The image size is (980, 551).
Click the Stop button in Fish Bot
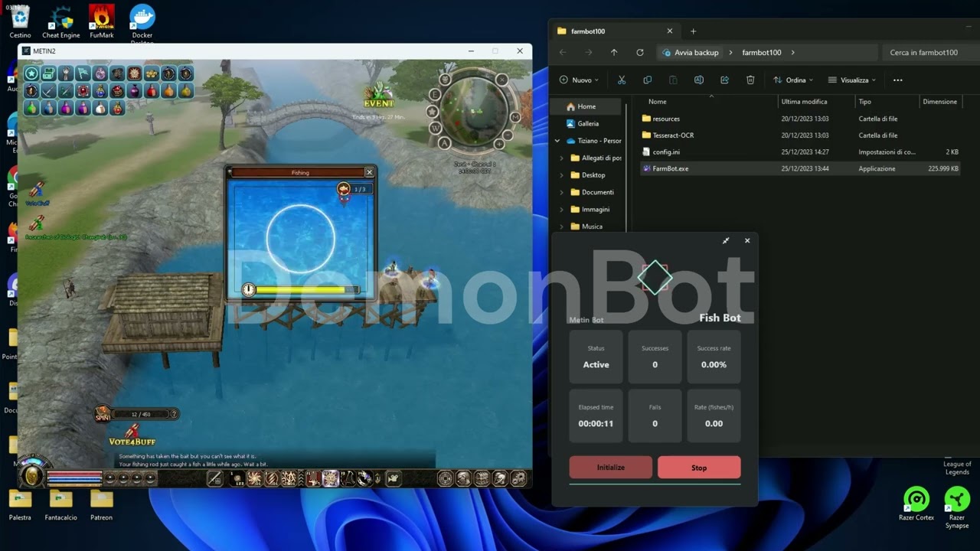point(699,468)
